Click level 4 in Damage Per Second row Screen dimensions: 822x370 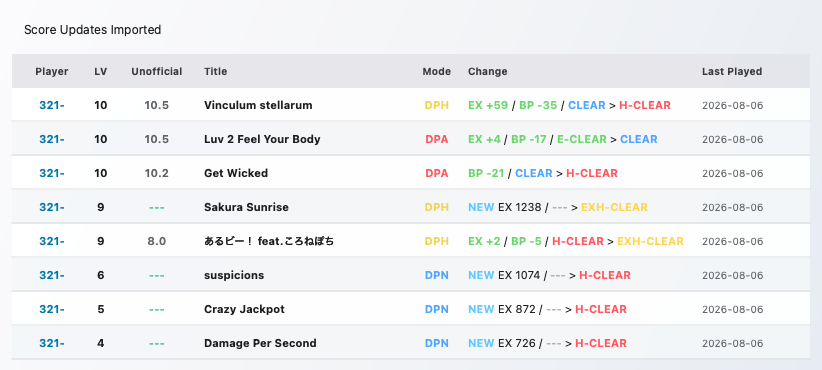[x=101, y=344]
